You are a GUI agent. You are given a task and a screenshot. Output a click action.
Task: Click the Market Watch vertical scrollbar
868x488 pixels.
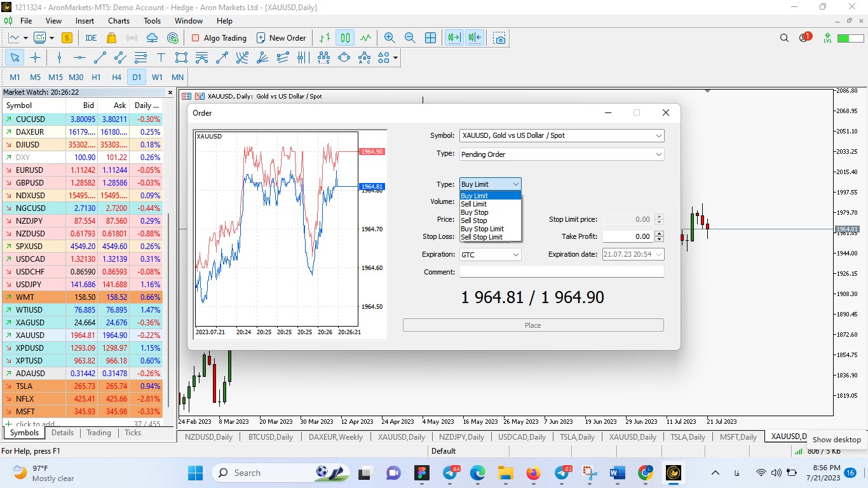pyautogui.click(x=169, y=311)
